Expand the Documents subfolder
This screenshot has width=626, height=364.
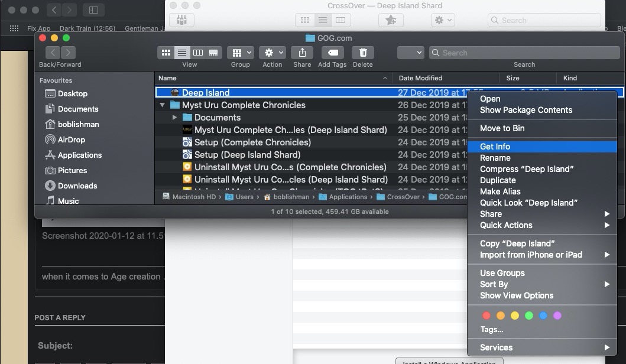pos(174,118)
